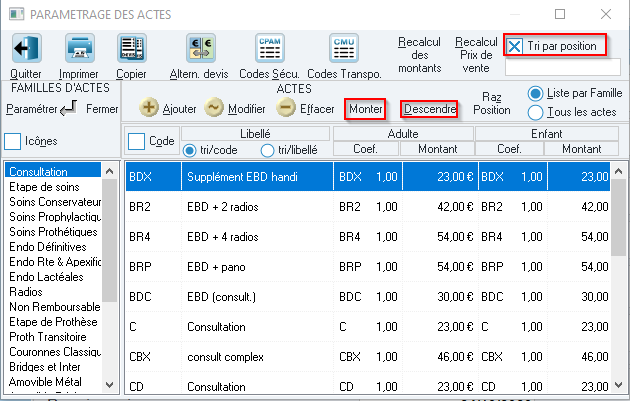Select Endo Définitives family
630x401 pixels.
53,247
